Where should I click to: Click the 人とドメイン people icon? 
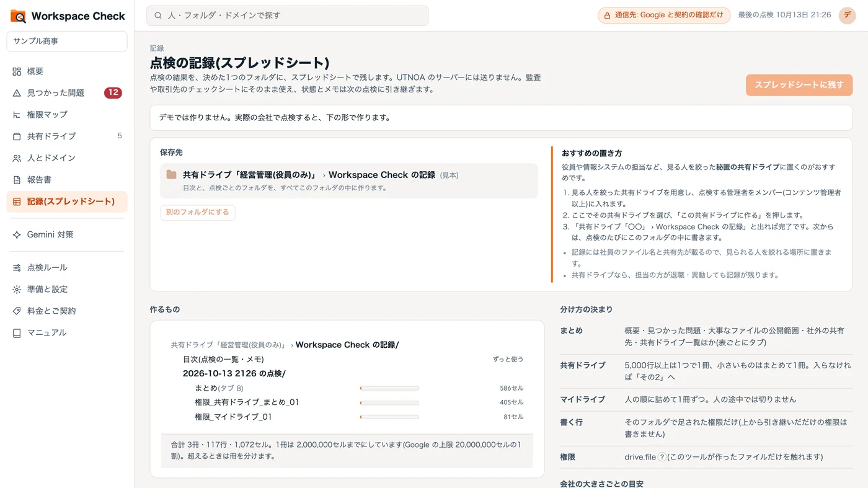coord(17,158)
